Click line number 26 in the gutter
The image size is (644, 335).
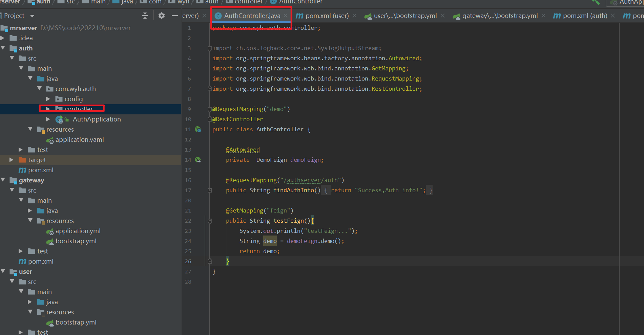(x=188, y=261)
